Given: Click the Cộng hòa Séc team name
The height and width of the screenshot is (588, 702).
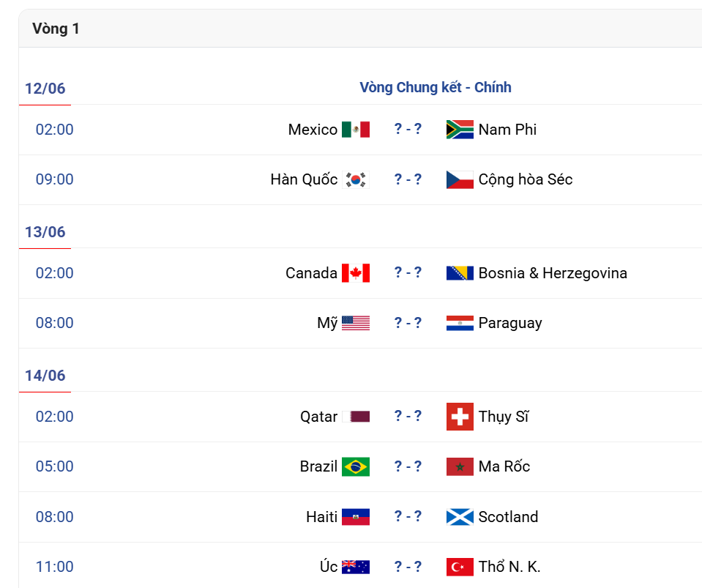Looking at the screenshot, I should point(526,179).
